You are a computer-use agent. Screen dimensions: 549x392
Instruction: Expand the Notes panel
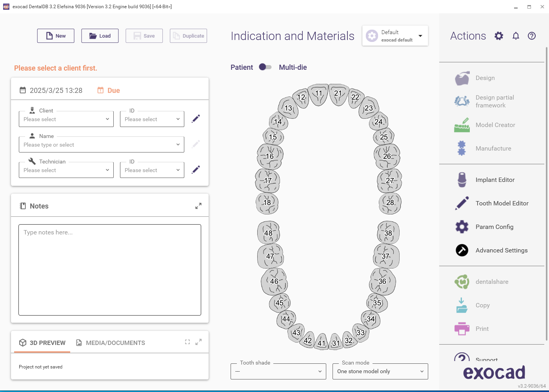[x=198, y=206]
